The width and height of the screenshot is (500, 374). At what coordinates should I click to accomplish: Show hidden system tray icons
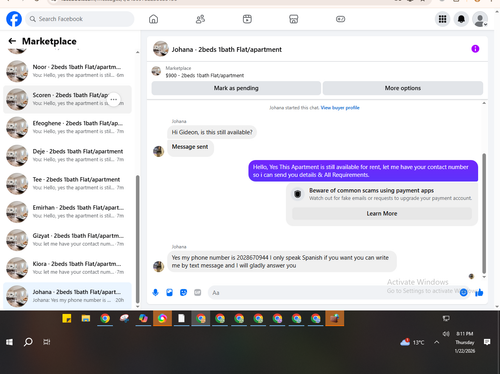[x=437, y=342]
